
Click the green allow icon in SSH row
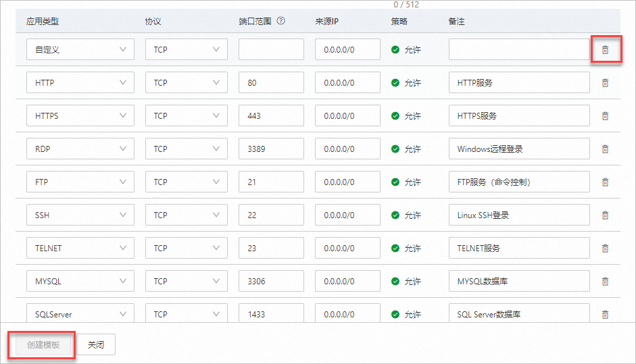pyautogui.click(x=395, y=215)
